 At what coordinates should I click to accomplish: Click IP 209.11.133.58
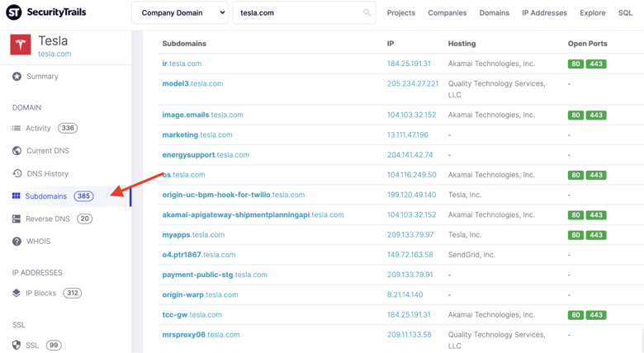click(409, 335)
